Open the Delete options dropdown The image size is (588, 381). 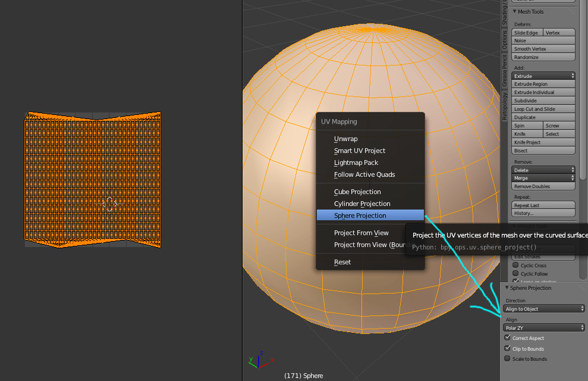coord(542,169)
